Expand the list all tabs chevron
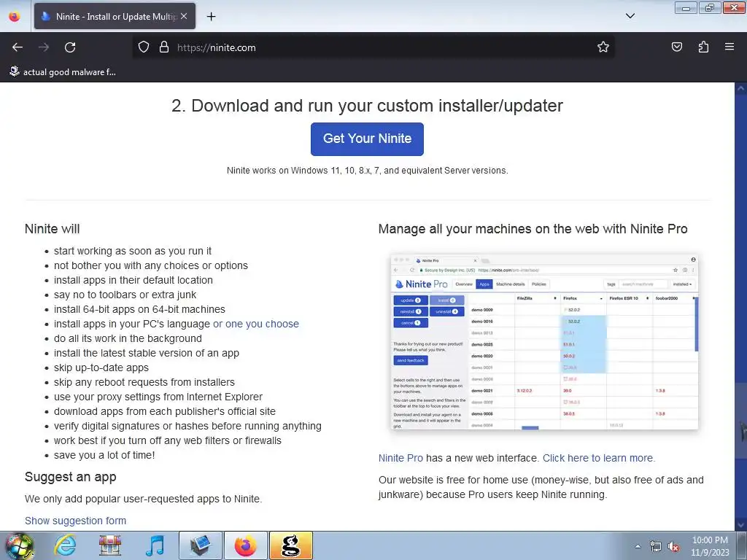This screenshot has width=747, height=560. [x=630, y=16]
